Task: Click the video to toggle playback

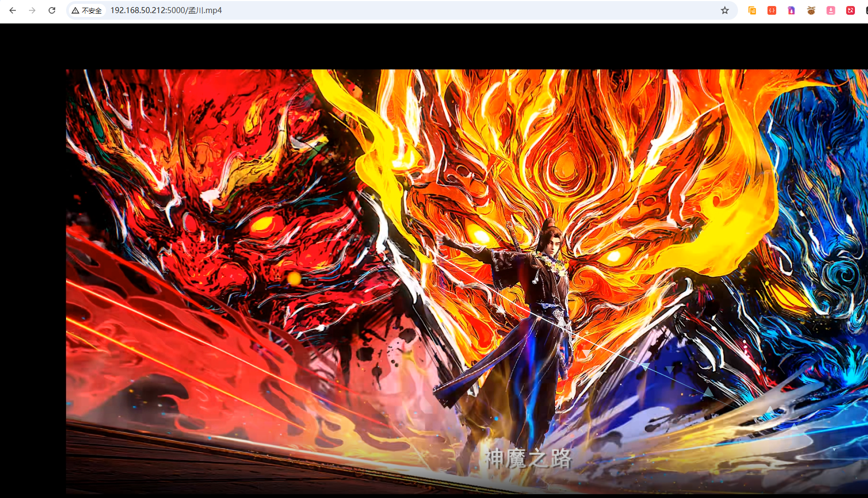Action: click(x=467, y=282)
